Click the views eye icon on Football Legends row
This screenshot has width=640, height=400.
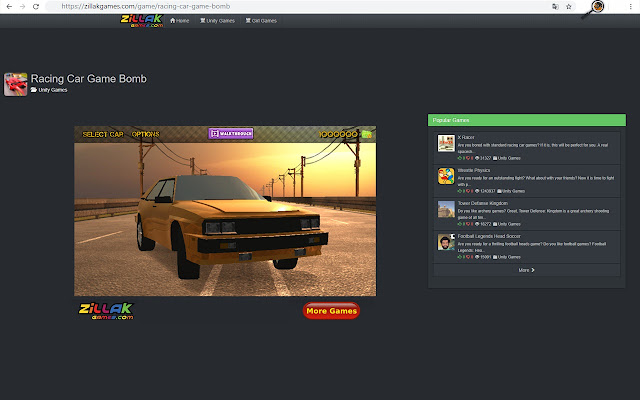(x=477, y=257)
